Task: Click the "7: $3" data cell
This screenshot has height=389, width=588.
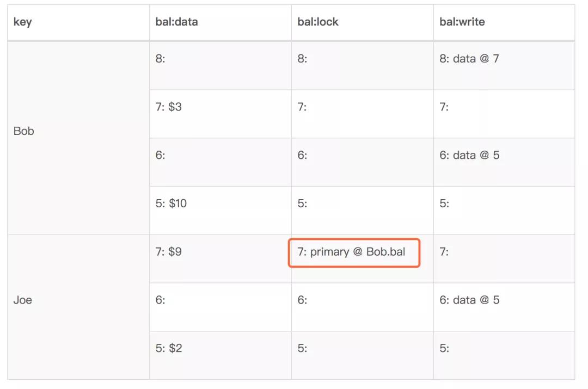Action: (x=169, y=107)
